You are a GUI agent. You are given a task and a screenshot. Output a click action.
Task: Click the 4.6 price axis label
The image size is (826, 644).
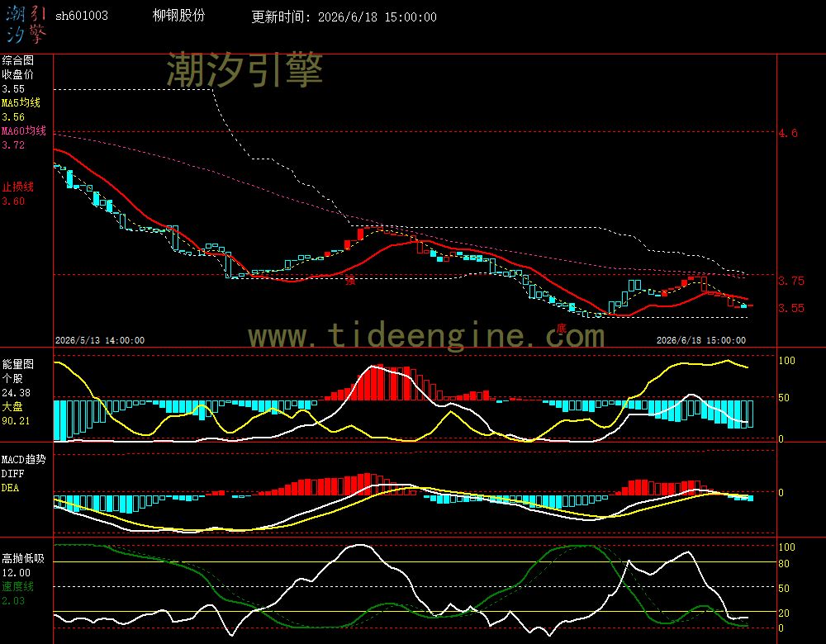click(x=788, y=133)
